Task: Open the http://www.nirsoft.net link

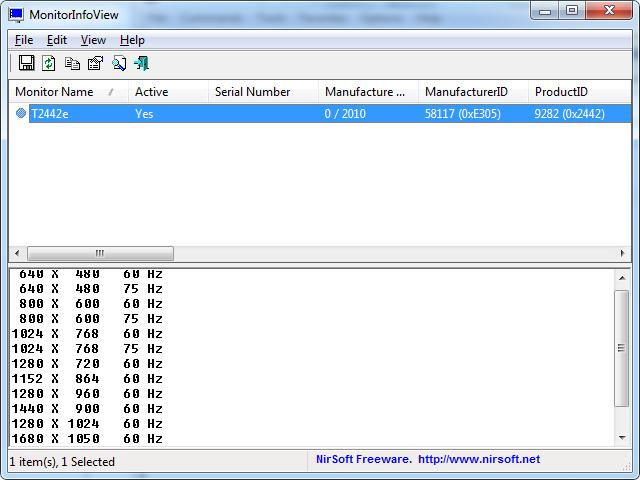Action: click(479, 459)
